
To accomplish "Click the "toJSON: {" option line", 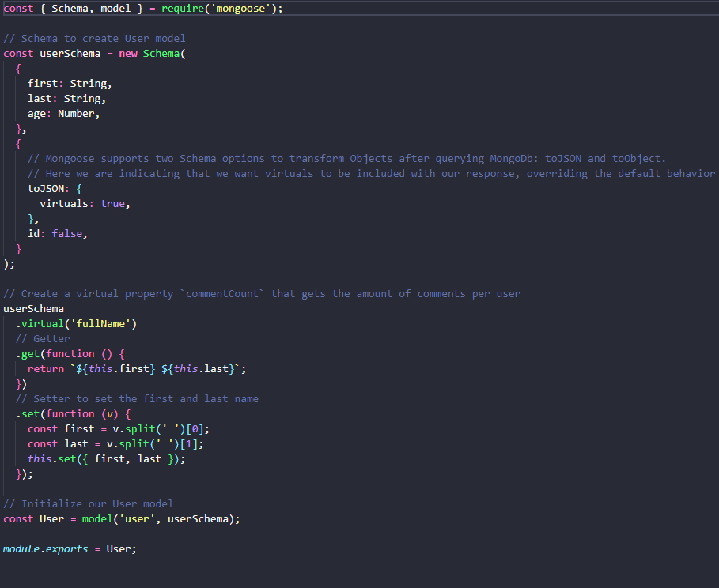I will point(55,189).
